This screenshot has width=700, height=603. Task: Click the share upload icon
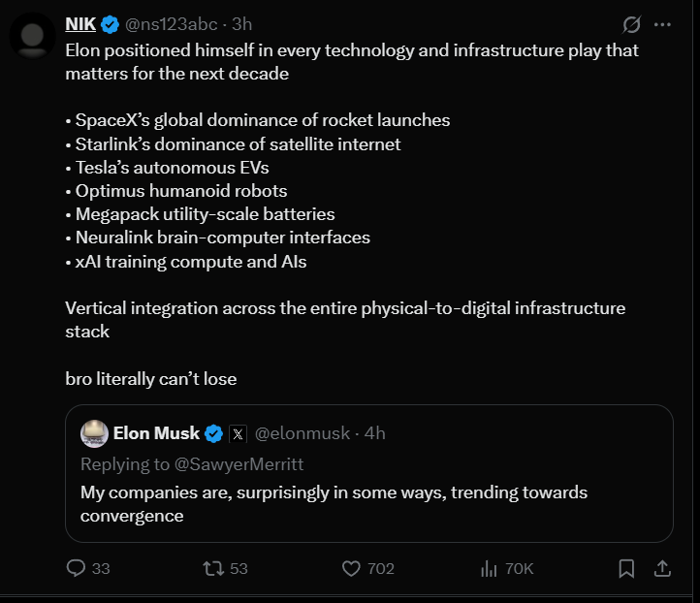663,568
